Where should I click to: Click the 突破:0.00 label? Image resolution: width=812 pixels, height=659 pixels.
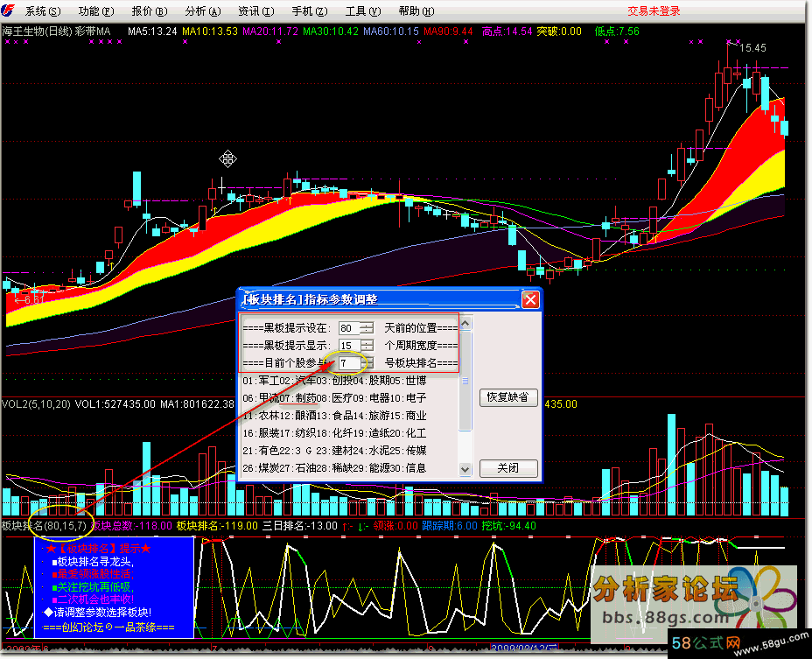(559, 32)
